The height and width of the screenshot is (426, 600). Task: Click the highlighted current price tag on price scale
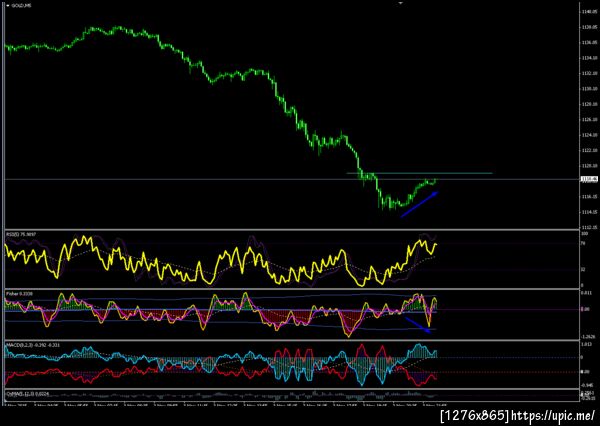(x=589, y=179)
